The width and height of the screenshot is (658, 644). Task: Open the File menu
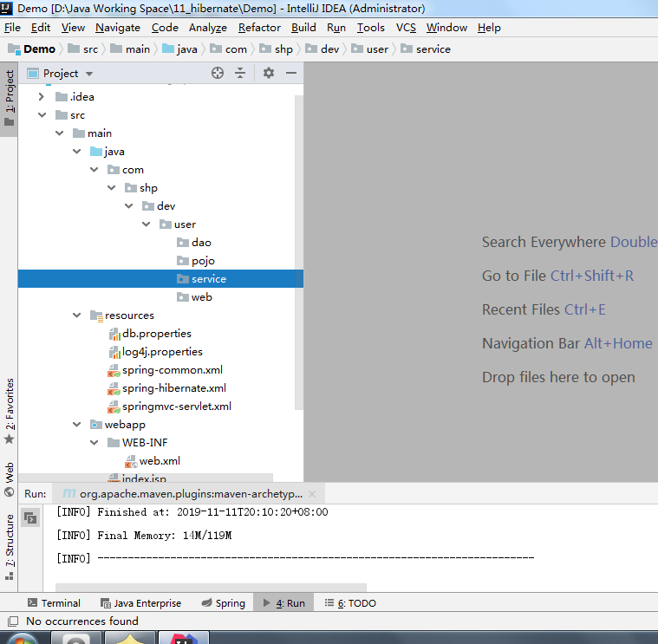[12, 28]
